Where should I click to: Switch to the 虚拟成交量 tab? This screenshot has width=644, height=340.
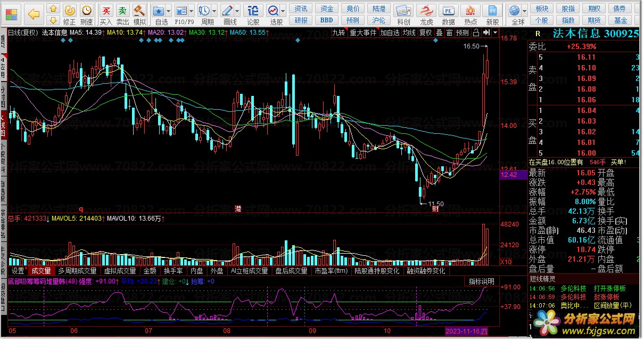(x=120, y=271)
